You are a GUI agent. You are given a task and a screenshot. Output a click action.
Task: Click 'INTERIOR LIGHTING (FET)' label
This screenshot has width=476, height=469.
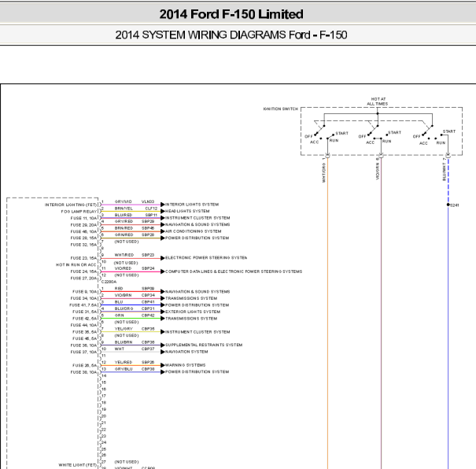[71, 205]
